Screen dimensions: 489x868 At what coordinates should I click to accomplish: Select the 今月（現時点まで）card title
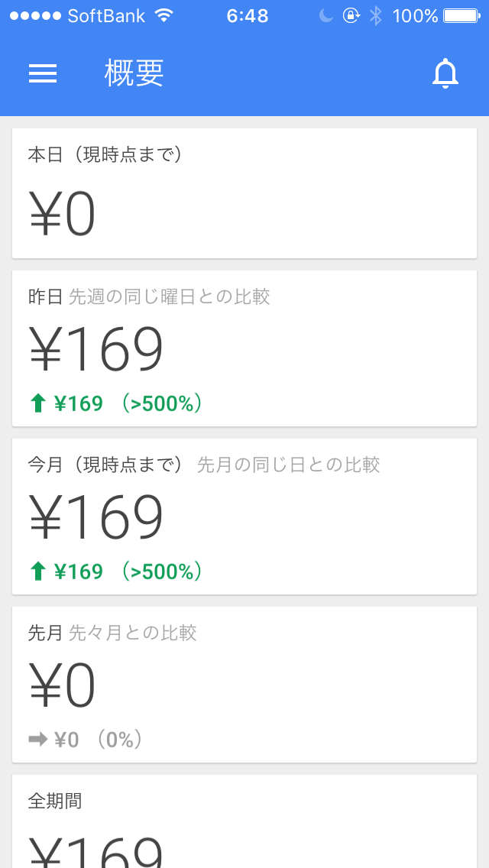105,465
